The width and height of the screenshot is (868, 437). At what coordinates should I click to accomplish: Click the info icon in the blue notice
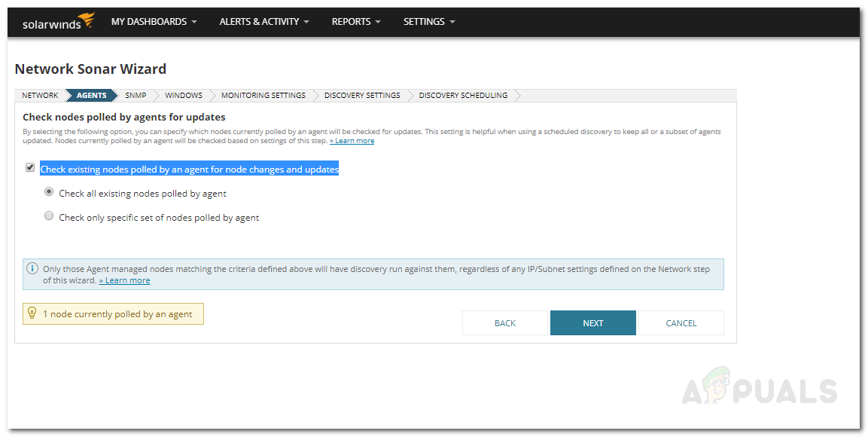32,268
